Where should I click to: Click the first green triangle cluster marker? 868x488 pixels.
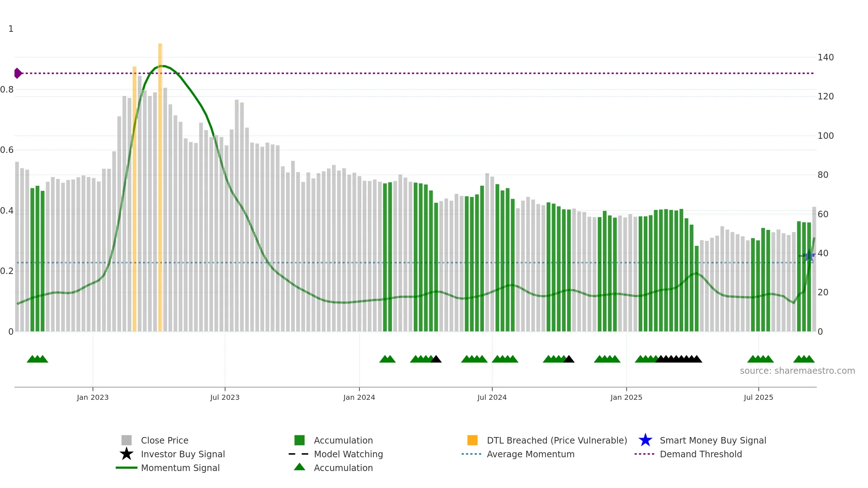(37, 359)
